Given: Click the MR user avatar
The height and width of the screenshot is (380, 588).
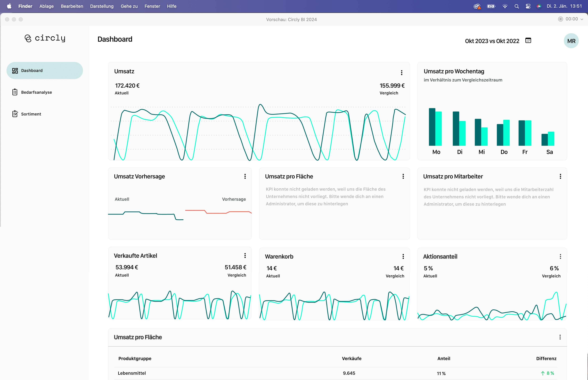Looking at the screenshot, I should 571,41.
